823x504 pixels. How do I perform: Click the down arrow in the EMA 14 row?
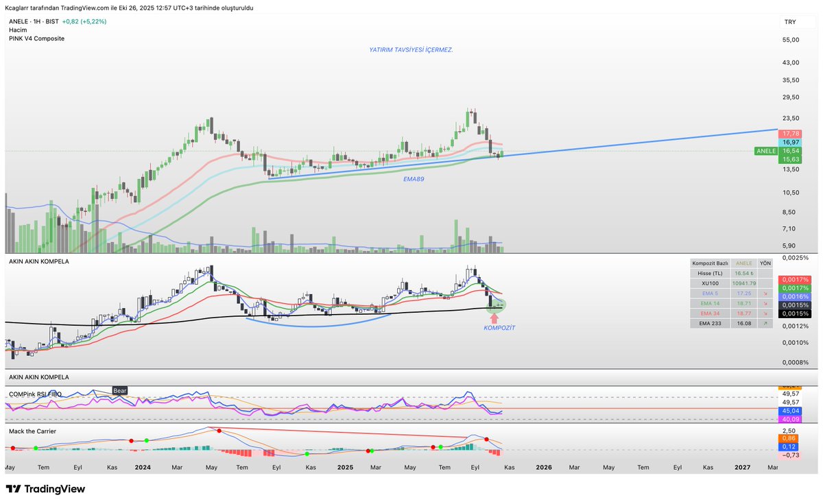click(x=765, y=303)
